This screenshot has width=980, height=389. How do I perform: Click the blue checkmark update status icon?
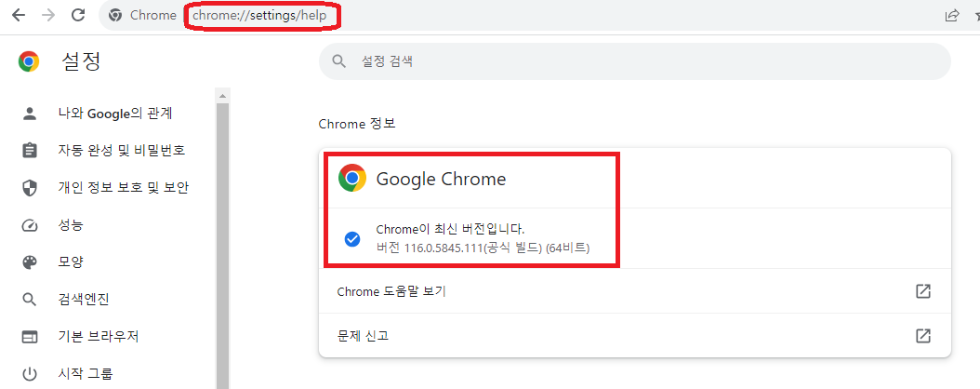(x=351, y=238)
